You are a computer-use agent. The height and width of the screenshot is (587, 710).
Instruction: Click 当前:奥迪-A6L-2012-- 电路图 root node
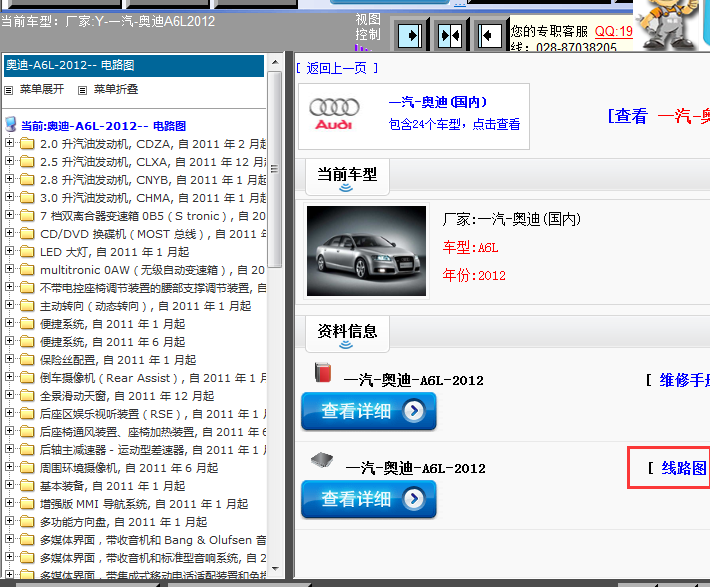tap(103, 126)
